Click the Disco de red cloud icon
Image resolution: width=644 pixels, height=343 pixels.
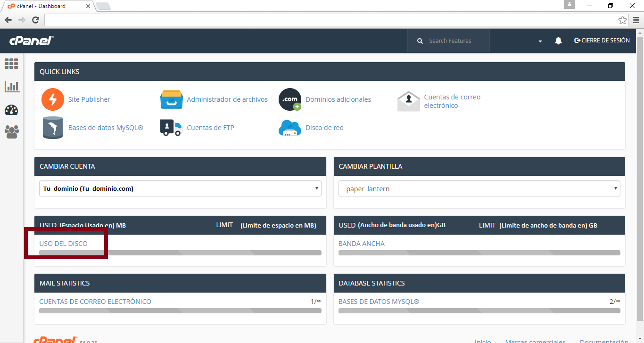[289, 128]
